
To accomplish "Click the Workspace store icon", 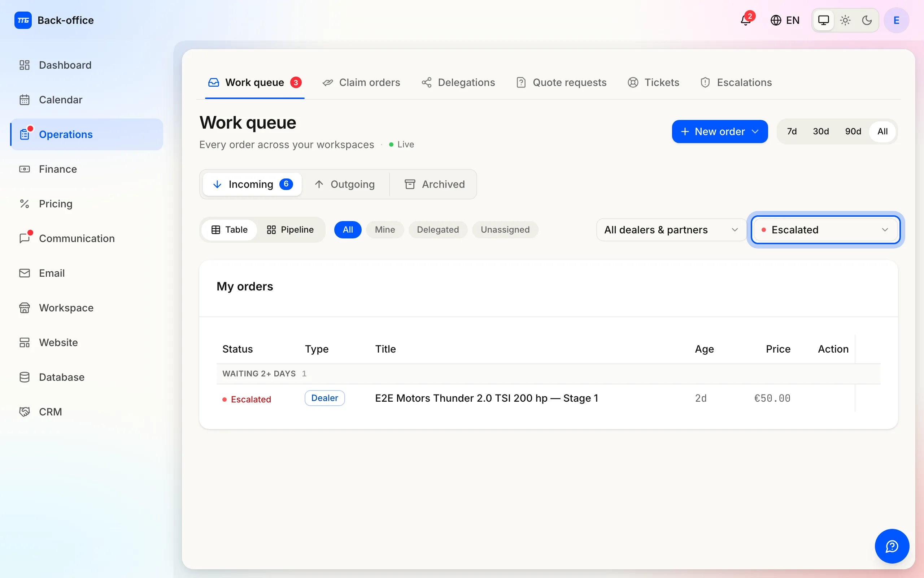I will [25, 308].
